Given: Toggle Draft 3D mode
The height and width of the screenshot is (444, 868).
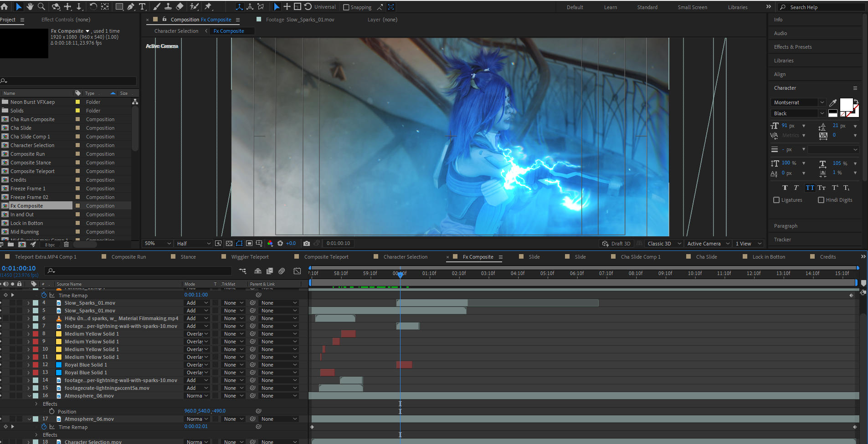Looking at the screenshot, I should click(616, 244).
